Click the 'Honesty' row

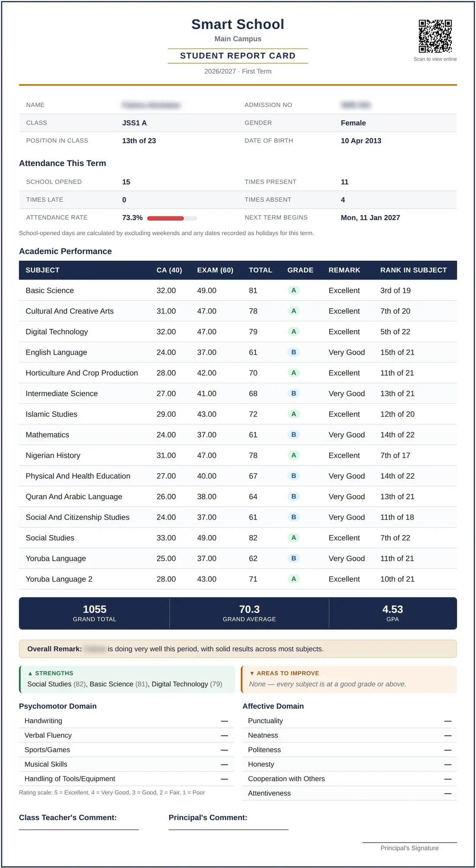pos(350,764)
